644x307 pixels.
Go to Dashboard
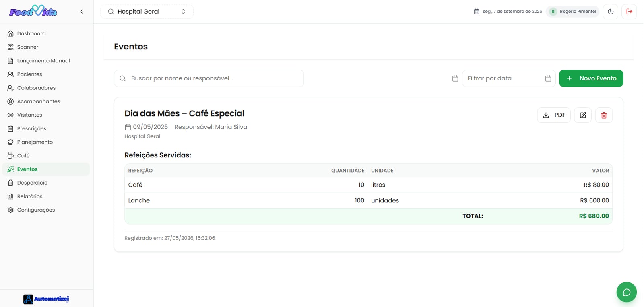pyautogui.click(x=46, y=34)
